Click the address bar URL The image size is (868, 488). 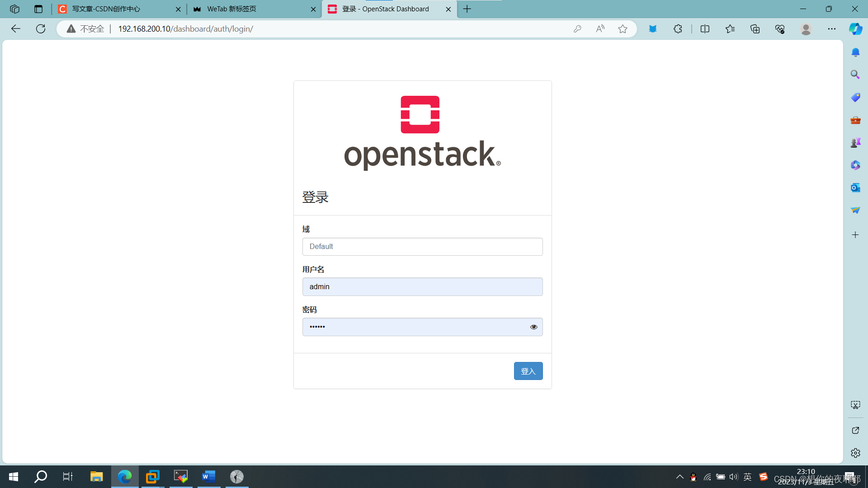pos(185,29)
